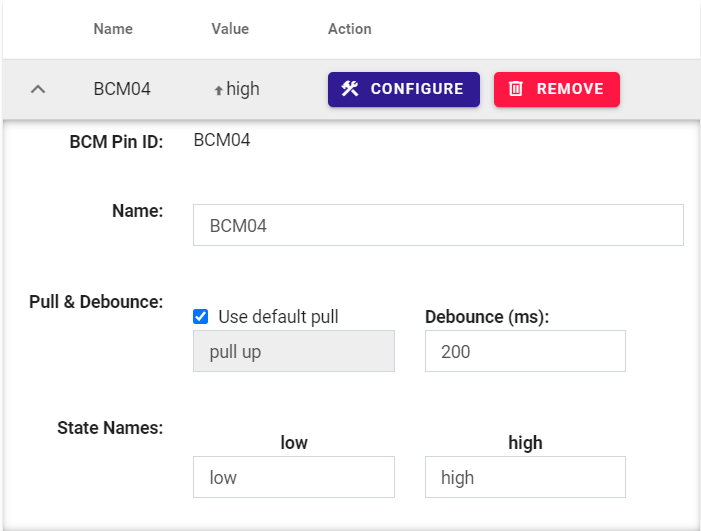Viewport: 701px width, 531px height.
Task: Collapse the BCM04 row chevron
Action: pos(38,89)
